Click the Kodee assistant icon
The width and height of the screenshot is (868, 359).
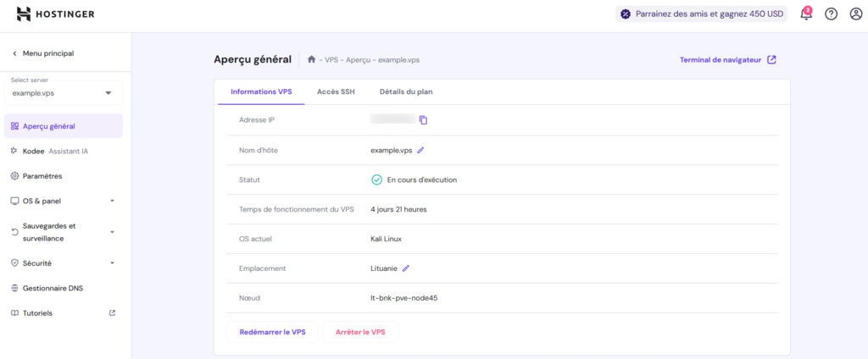point(15,151)
